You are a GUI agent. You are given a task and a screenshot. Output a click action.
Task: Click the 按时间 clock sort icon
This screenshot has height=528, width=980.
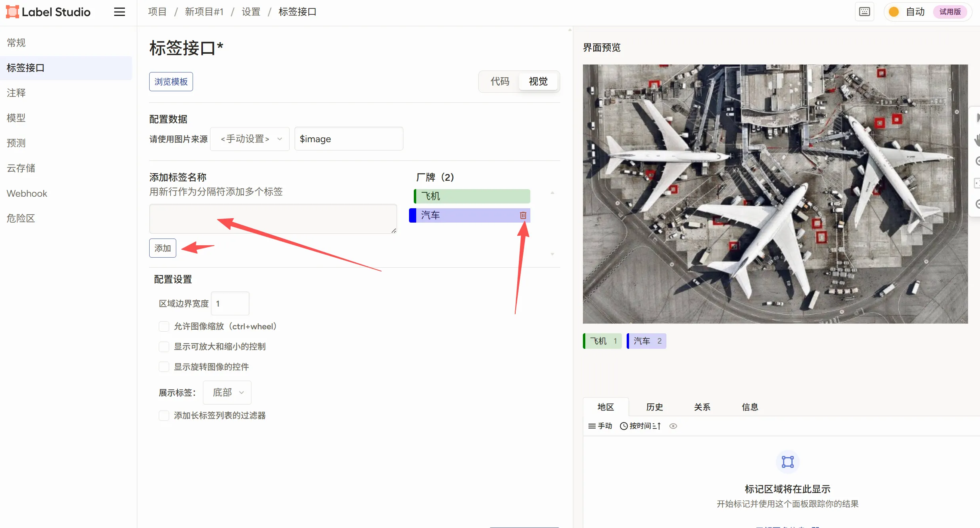tap(623, 426)
